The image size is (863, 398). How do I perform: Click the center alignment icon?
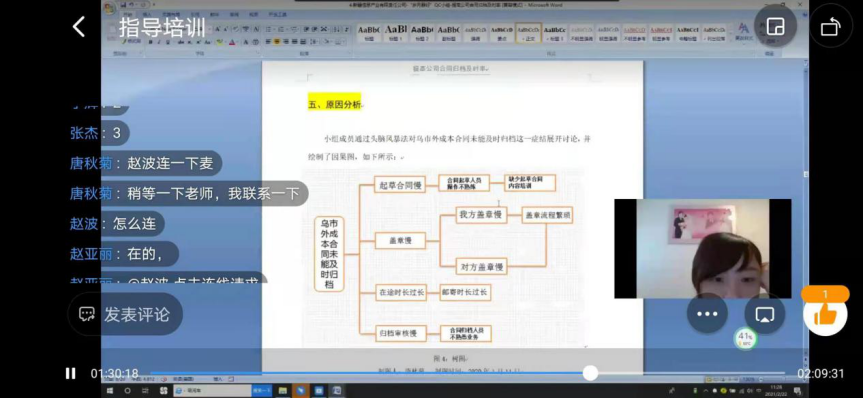[277, 42]
